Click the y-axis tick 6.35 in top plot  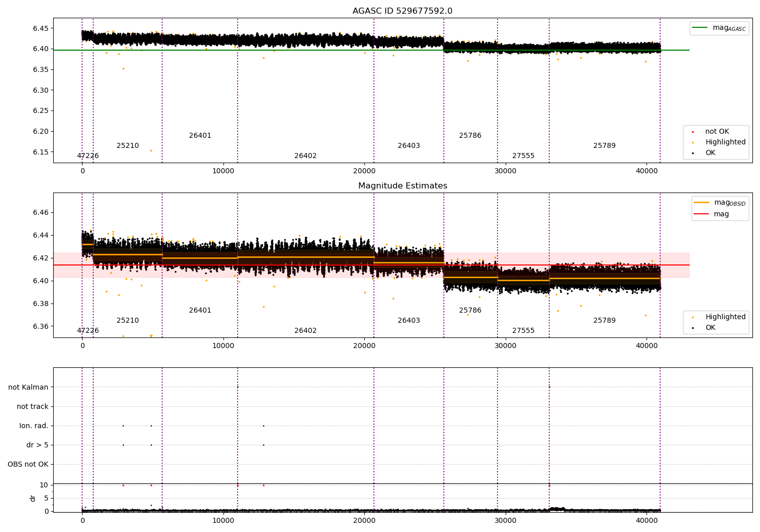point(41,70)
